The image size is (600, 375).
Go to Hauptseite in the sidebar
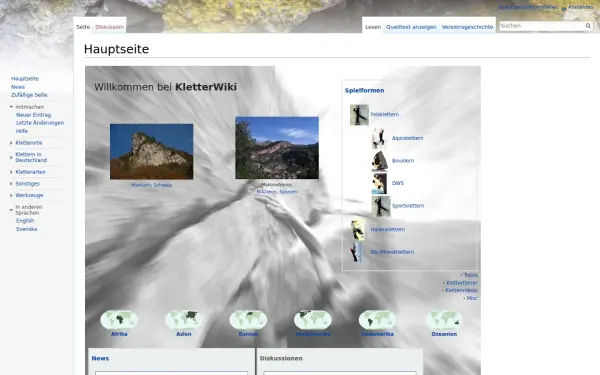25,78
